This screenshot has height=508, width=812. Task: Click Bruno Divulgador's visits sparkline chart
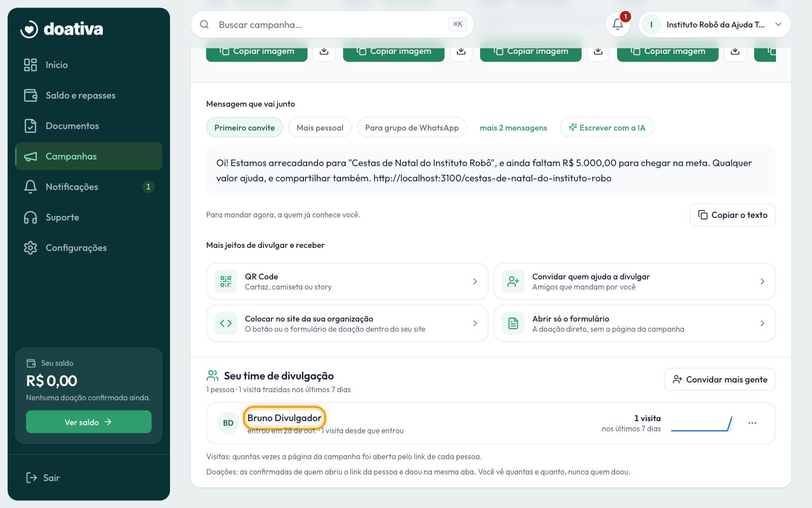tap(701, 423)
